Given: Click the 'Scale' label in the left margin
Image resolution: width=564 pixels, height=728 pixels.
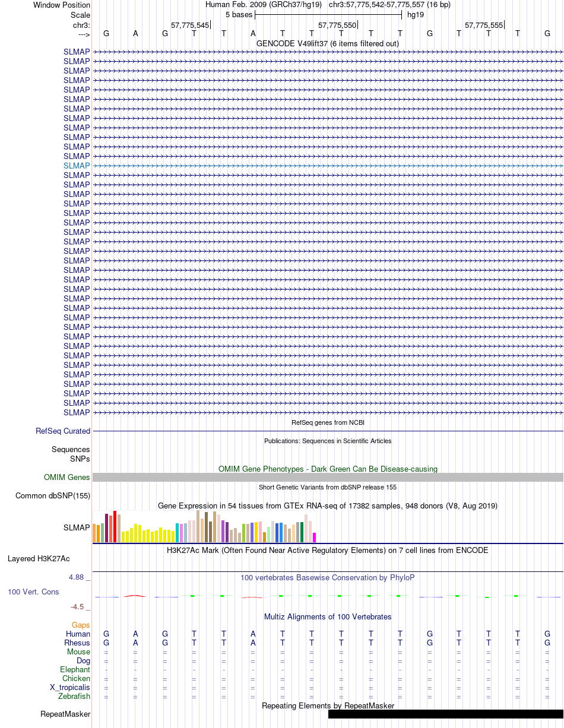Looking at the screenshot, I should [80, 15].
